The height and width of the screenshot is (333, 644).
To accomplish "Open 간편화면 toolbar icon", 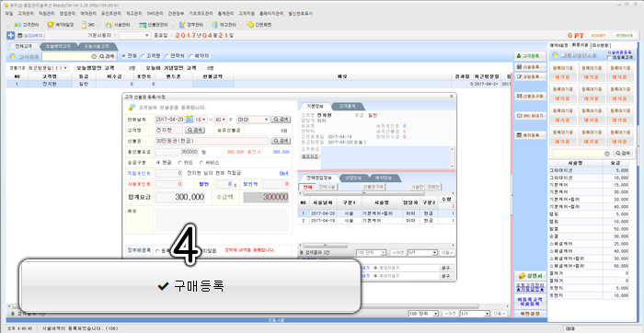I will (259, 25).
